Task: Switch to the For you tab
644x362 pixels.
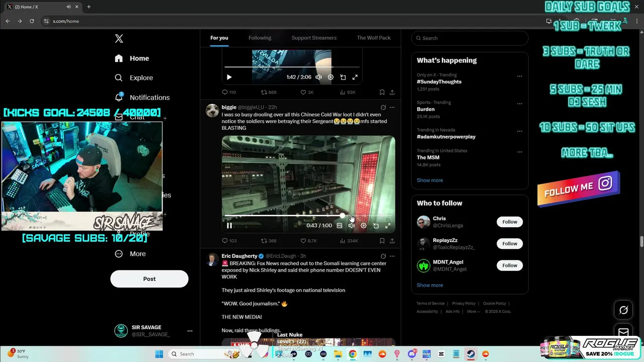Action: coord(219,38)
